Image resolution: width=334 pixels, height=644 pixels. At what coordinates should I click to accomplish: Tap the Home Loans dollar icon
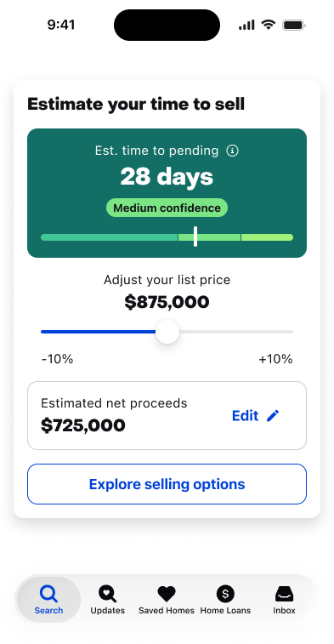(225, 594)
